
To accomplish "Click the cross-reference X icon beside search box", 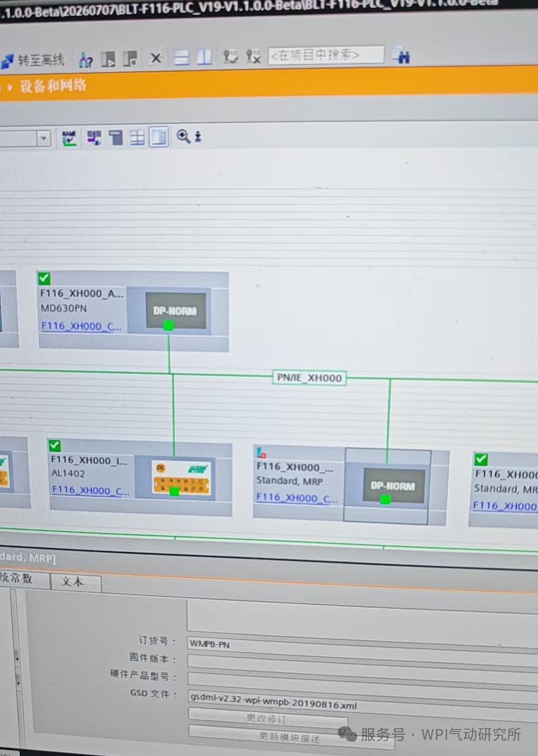I will click(x=253, y=56).
